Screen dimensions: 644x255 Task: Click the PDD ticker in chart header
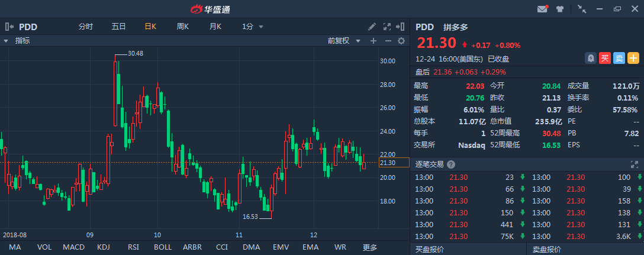pos(28,27)
